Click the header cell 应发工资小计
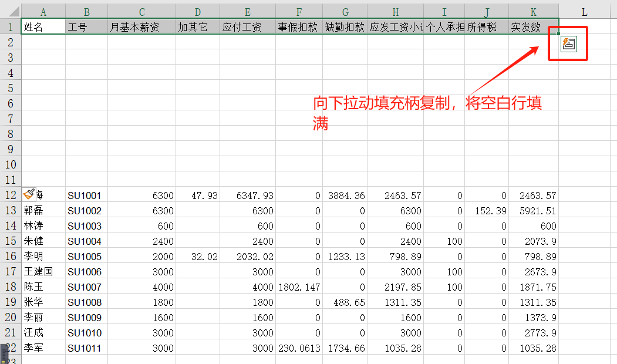 [396, 27]
